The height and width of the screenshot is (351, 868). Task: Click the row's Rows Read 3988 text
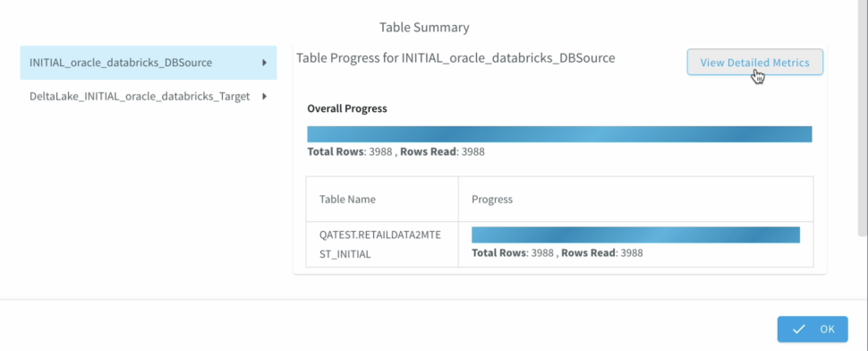(x=601, y=253)
